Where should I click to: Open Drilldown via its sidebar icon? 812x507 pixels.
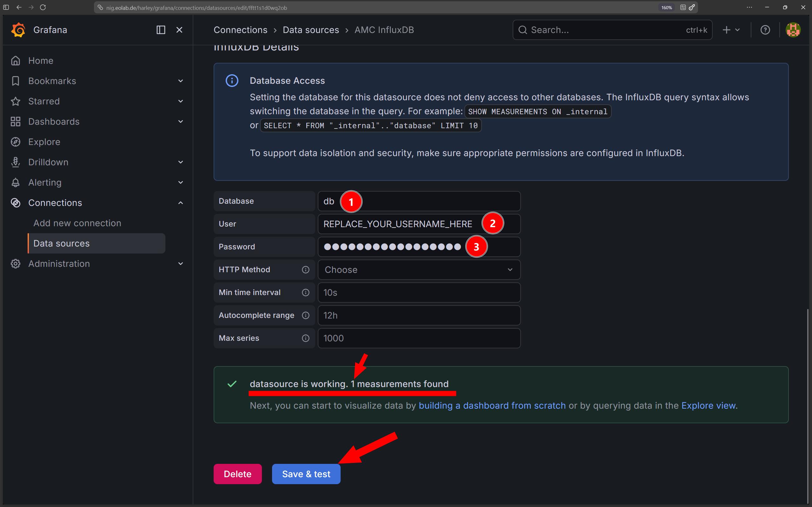coord(16,162)
